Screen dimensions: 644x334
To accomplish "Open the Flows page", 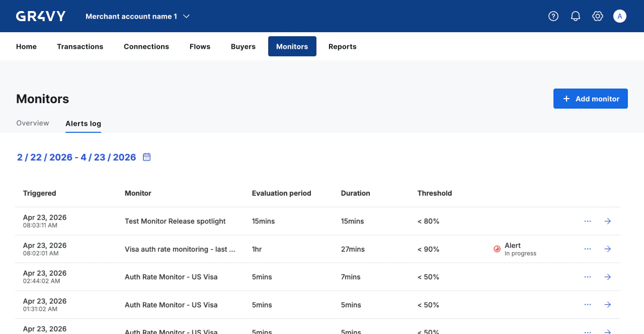I will point(200,46).
